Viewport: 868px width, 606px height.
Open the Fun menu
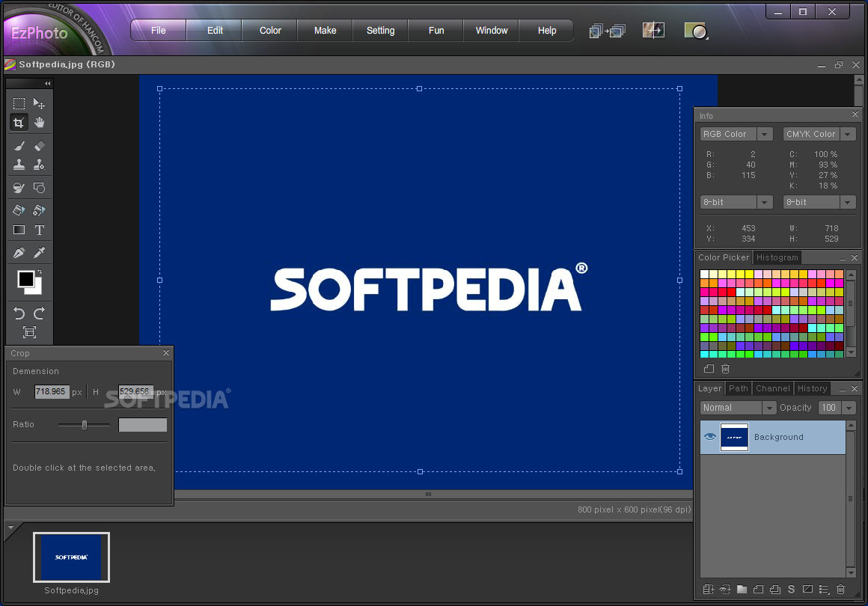tap(436, 31)
